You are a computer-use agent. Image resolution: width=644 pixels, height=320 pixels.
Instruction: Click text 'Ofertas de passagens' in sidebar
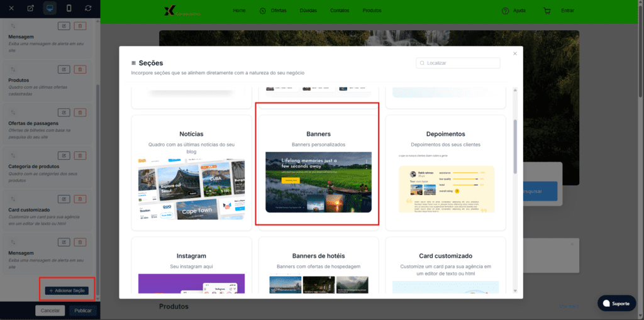pyautogui.click(x=33, y=123)
